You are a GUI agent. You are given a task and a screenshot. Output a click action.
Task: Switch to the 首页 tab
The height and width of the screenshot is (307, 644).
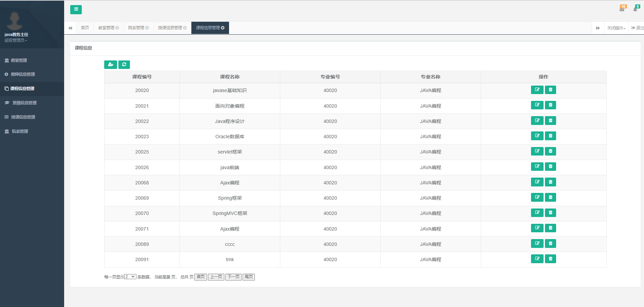coord(85,28)
